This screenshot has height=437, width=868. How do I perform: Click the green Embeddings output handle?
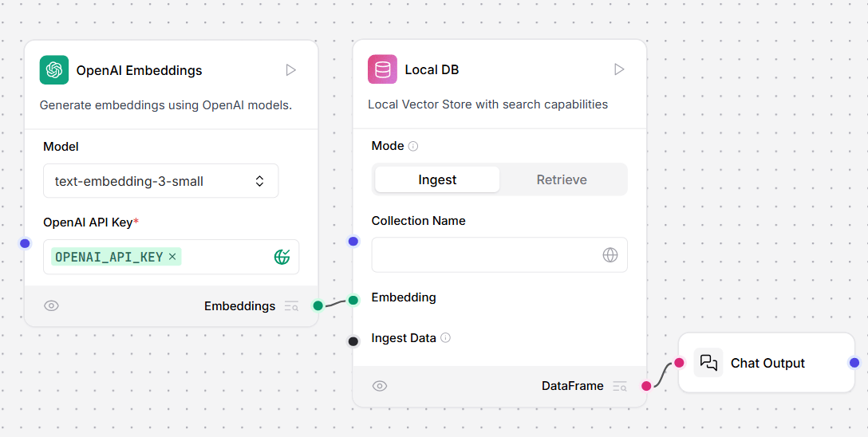(x=318, y=305)
